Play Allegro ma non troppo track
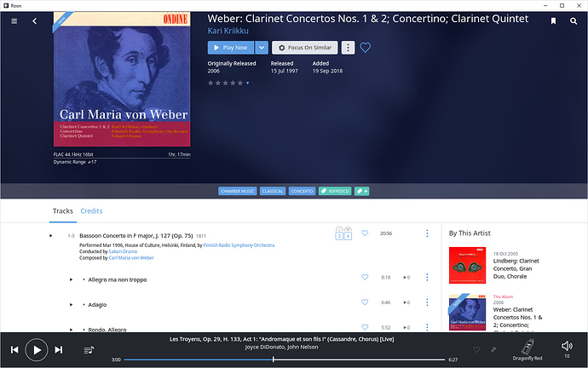588x368 pixels. (71, 279)
